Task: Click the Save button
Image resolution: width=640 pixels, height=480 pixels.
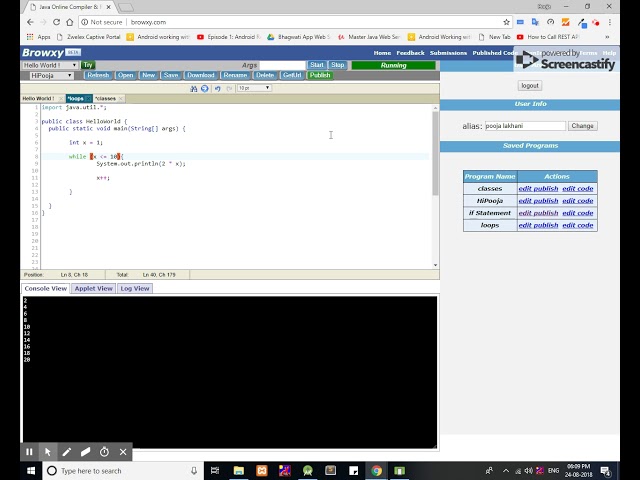Action: (171, 75)
